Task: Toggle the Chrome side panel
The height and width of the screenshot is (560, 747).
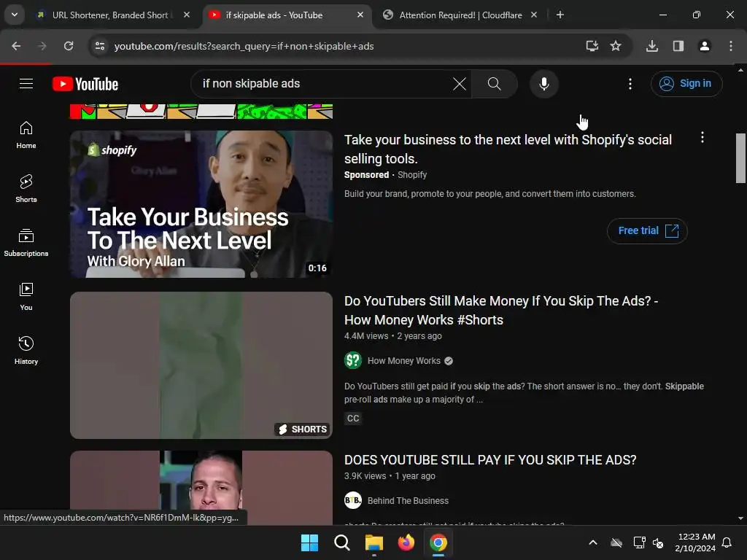Action: coord(678,46)
